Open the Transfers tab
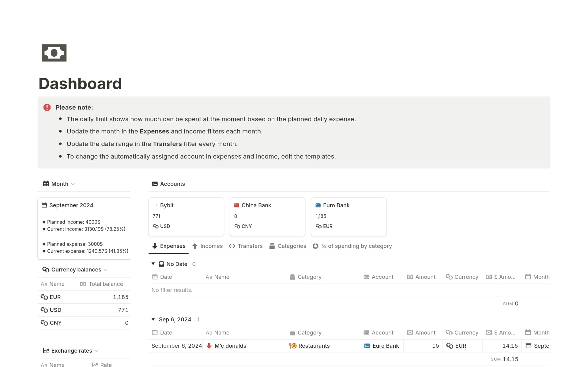This screenshot has width=588, height=367. 250,246
